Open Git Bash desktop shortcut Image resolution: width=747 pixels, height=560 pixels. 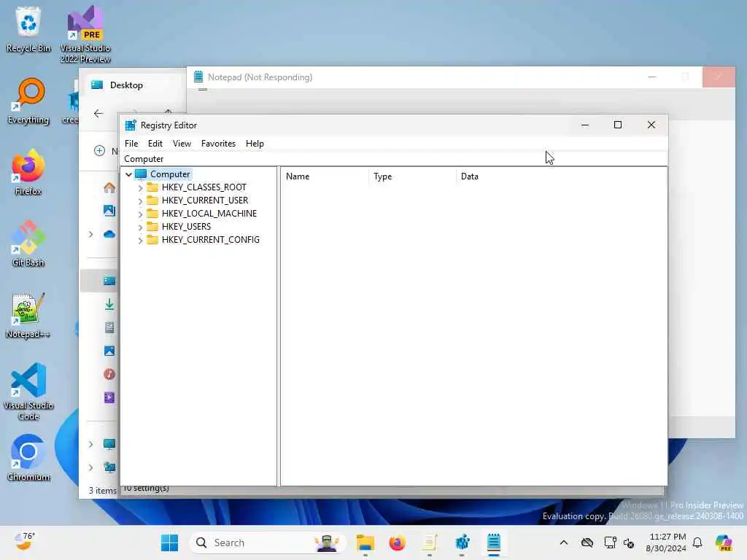[x=28, y=244]
